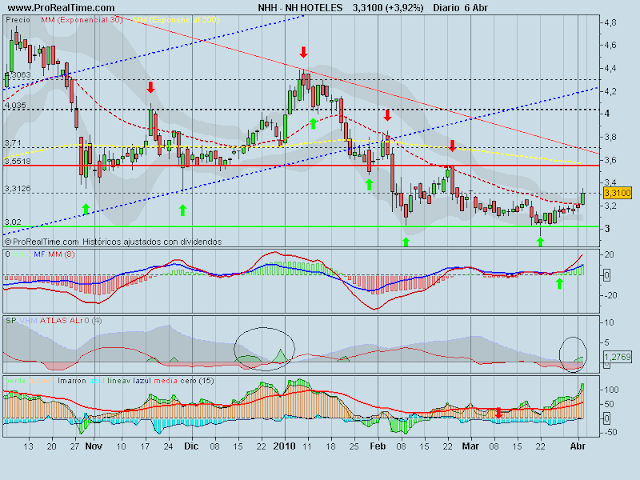Click the 3,6 price axis value
The width and height of the screenshot is (640, 480).
[611, 160]
